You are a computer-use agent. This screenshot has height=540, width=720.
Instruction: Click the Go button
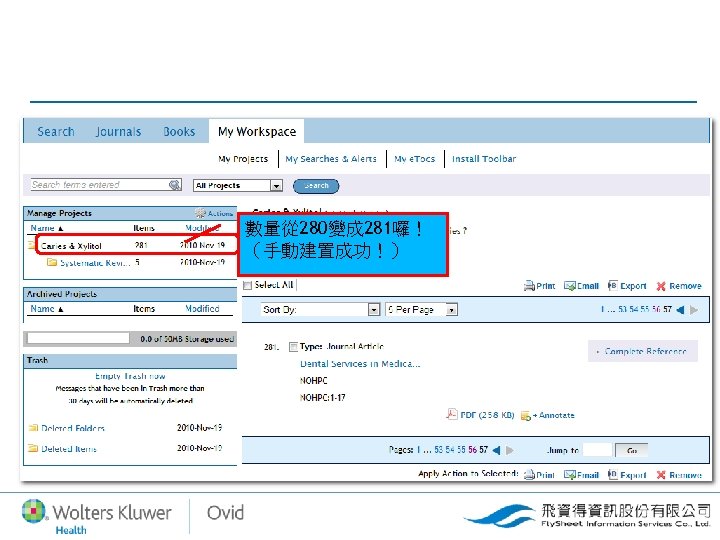pos(632,450)
